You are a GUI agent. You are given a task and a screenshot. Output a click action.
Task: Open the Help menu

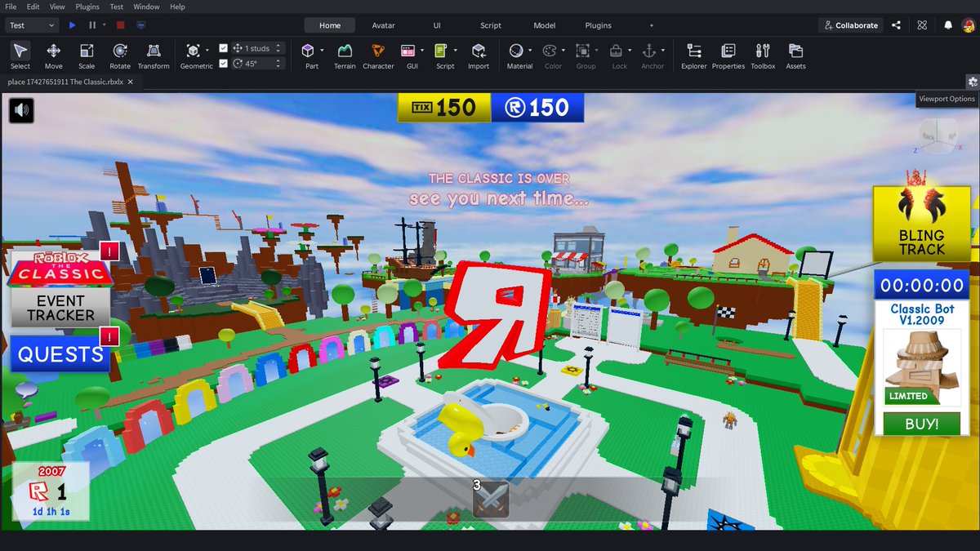[177, 7]
